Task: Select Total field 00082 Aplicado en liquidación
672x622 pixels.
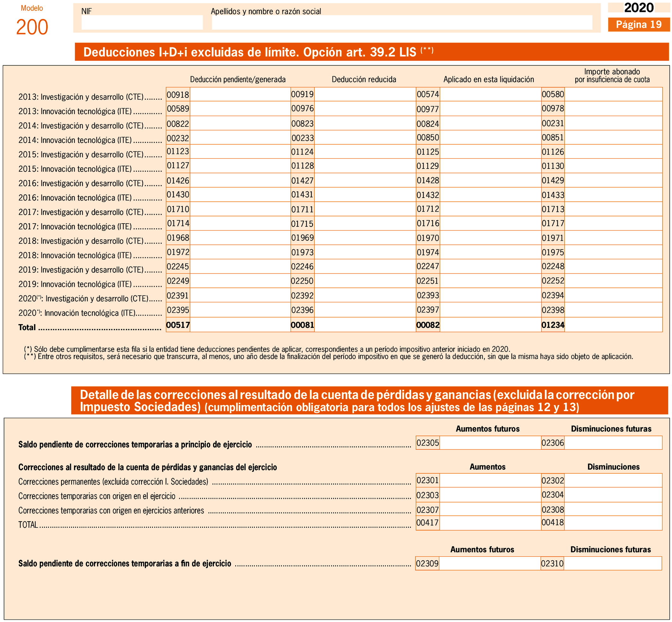Action: 491,325
